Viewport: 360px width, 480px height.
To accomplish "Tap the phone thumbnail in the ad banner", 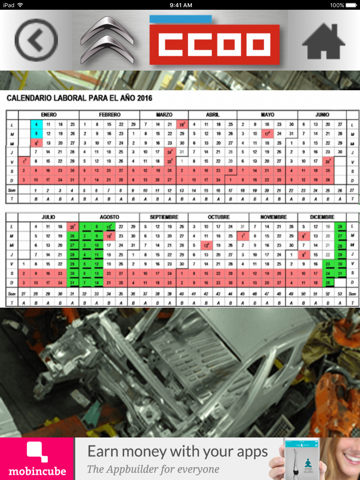I will pos(302,460).
